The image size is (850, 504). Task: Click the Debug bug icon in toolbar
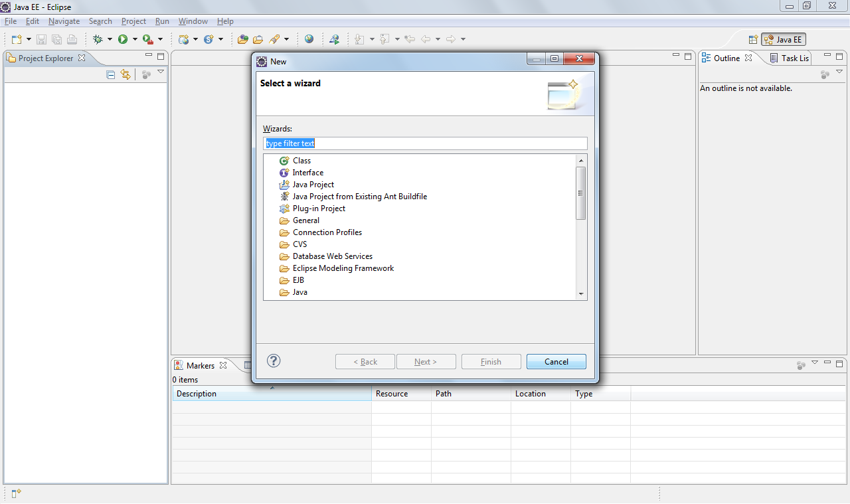98,39
